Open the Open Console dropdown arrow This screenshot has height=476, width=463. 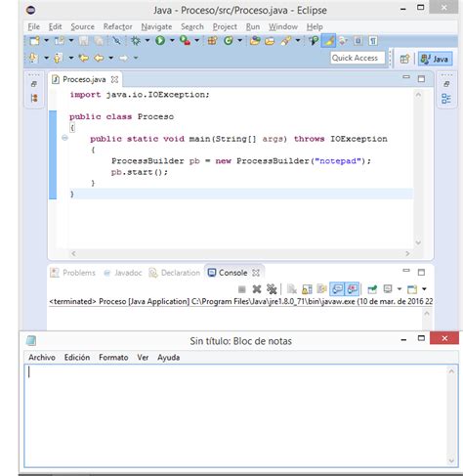pyautogui.click(x=424, y=289)
